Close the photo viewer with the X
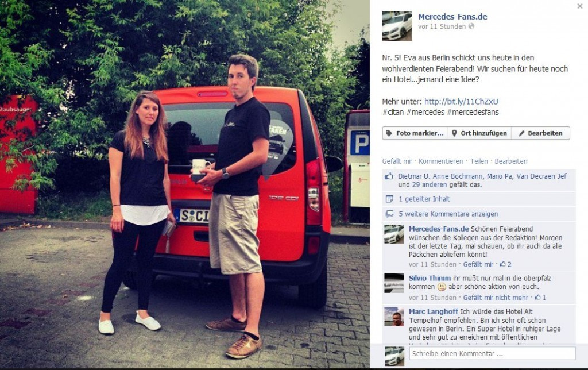This screenshot has height=370, width=588. 580,6
